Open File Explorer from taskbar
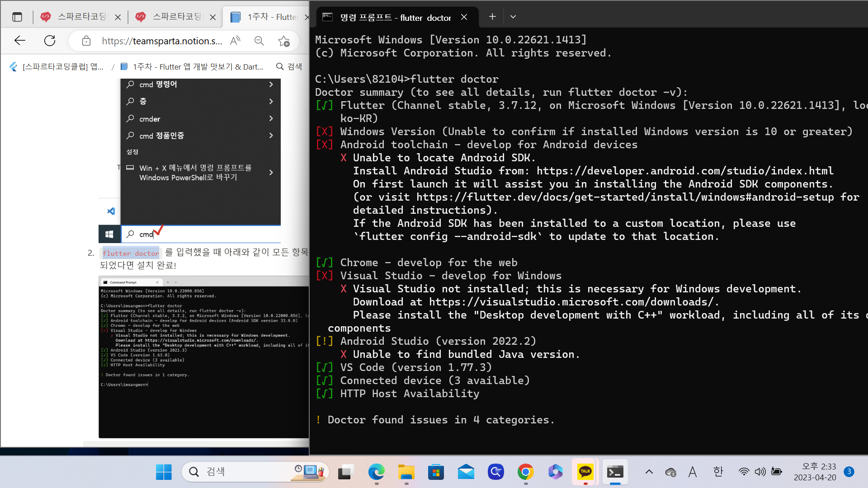868x488 pixels. (406, 472)
